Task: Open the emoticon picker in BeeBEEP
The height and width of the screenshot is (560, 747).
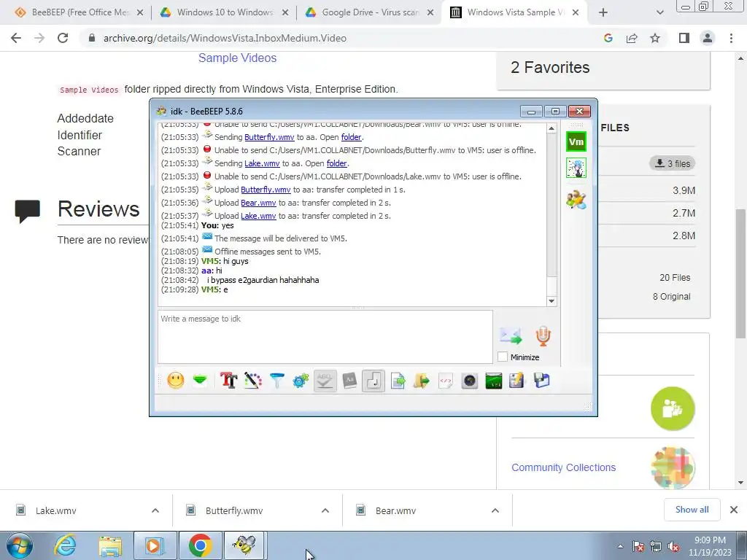Action: (176, 381)
